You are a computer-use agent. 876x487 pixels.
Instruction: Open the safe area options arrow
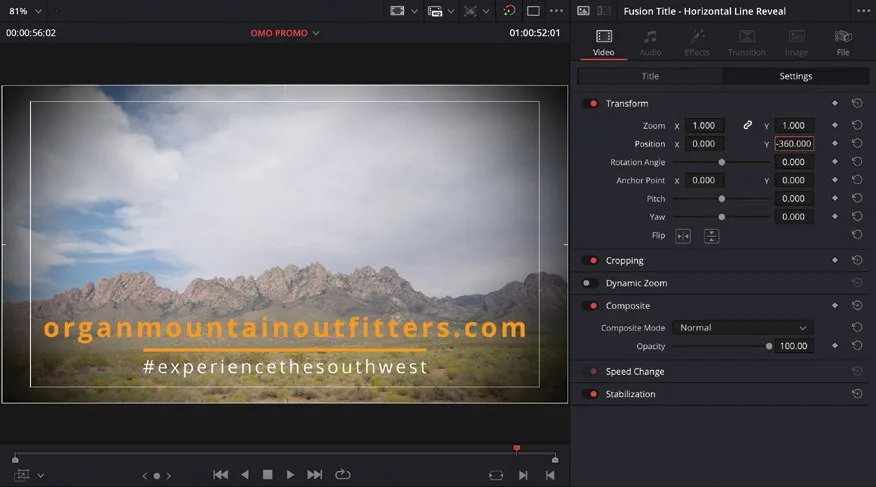[414, 11]
